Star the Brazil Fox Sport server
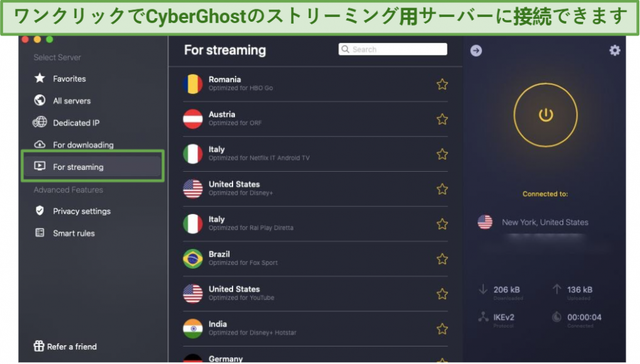Image resolution: width=640 pixels, height=364 pixels. (x=442, y=259)
